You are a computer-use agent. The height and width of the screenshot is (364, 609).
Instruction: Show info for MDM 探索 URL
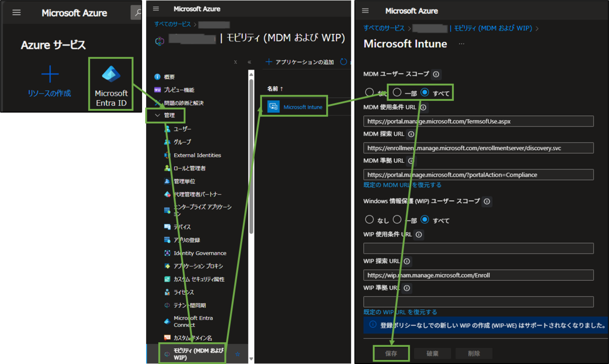[x=411, y=134]
